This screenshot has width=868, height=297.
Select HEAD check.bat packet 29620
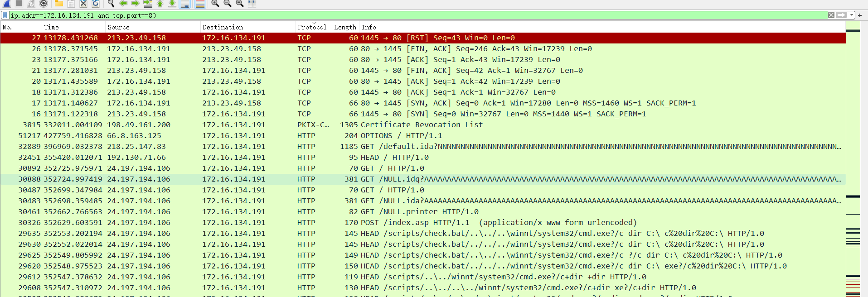tap(423, 266)
